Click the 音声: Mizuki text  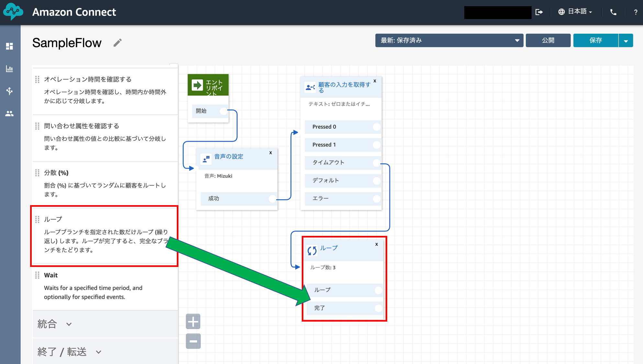click(x=218, y=176)
